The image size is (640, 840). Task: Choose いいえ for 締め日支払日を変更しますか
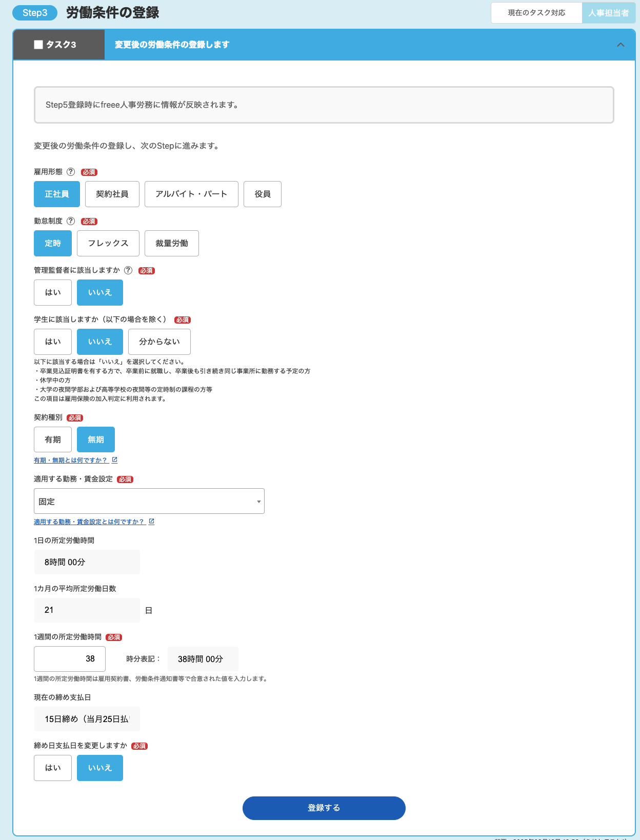point(100,768)
